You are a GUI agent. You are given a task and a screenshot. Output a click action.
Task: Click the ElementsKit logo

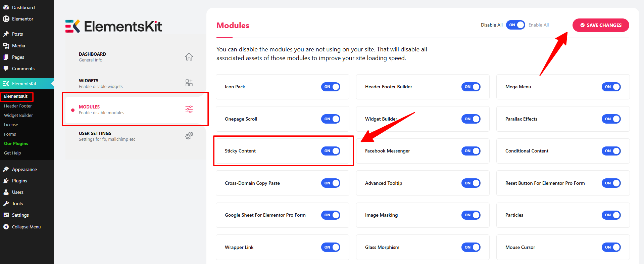(x=114, y=26)
